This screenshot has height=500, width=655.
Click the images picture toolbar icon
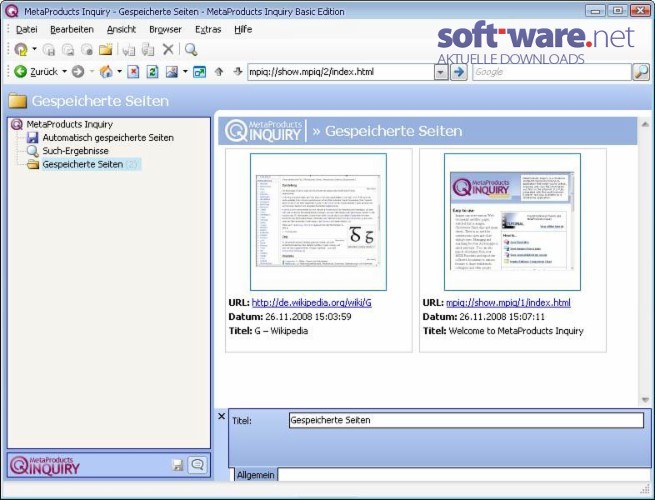pyautogui.click(x=172, y=72)
